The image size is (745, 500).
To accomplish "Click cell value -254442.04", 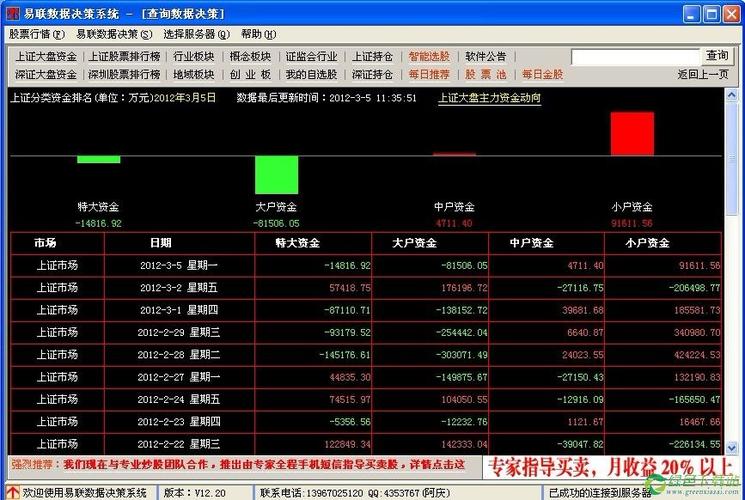I will (462, 333).
